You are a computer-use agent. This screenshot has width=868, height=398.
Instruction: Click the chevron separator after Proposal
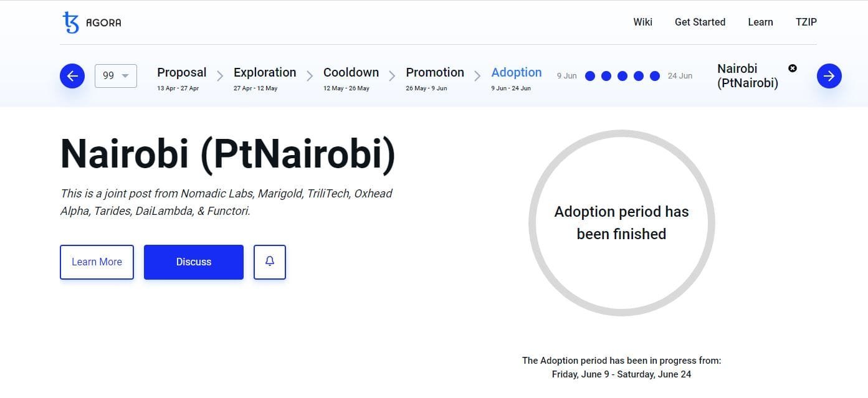pyautogui.click(x=219, y=76)
